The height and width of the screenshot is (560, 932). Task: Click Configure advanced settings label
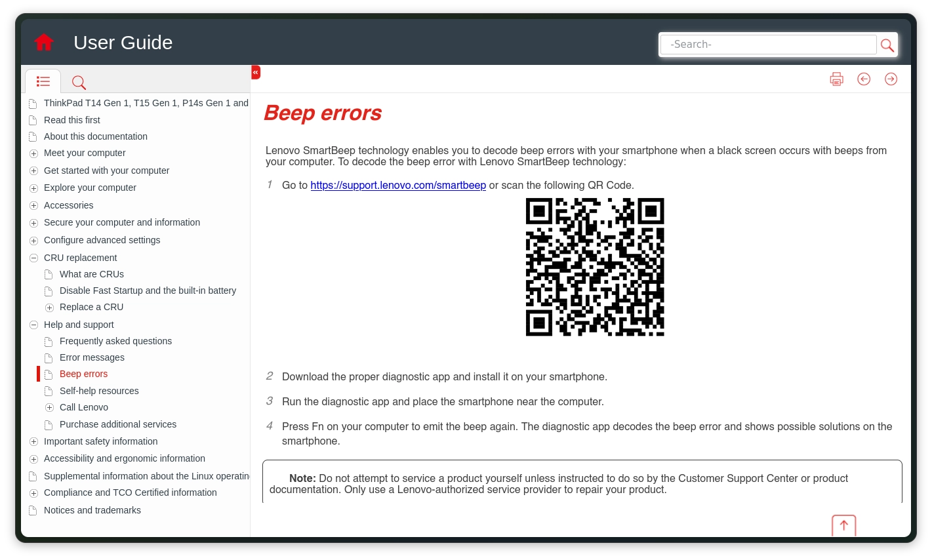coord(102,240)
